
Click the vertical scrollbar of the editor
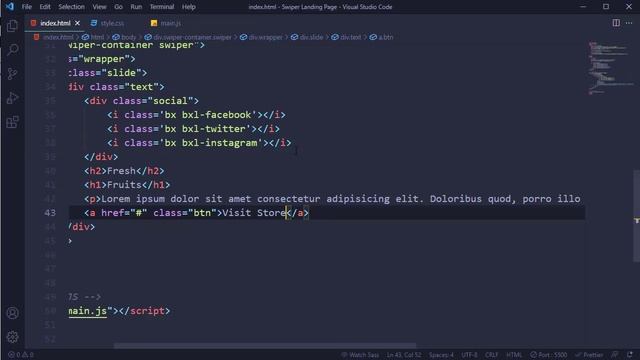click(x=636, y=216)
